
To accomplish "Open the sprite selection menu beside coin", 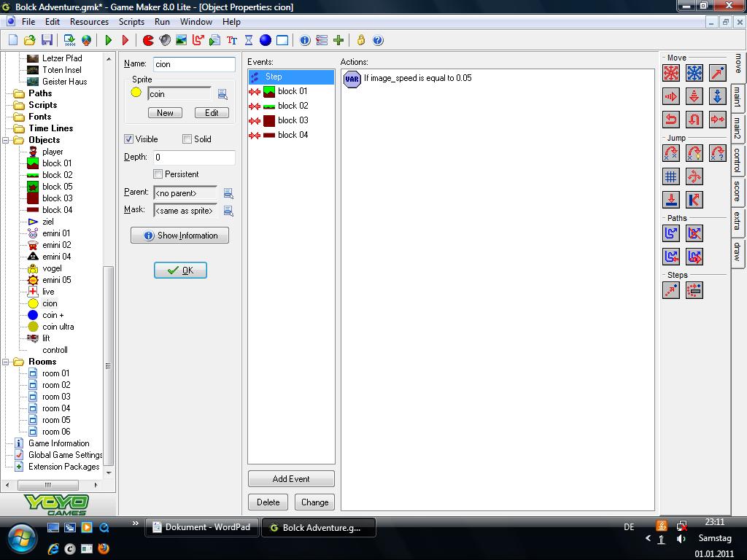I will [223, 94].
